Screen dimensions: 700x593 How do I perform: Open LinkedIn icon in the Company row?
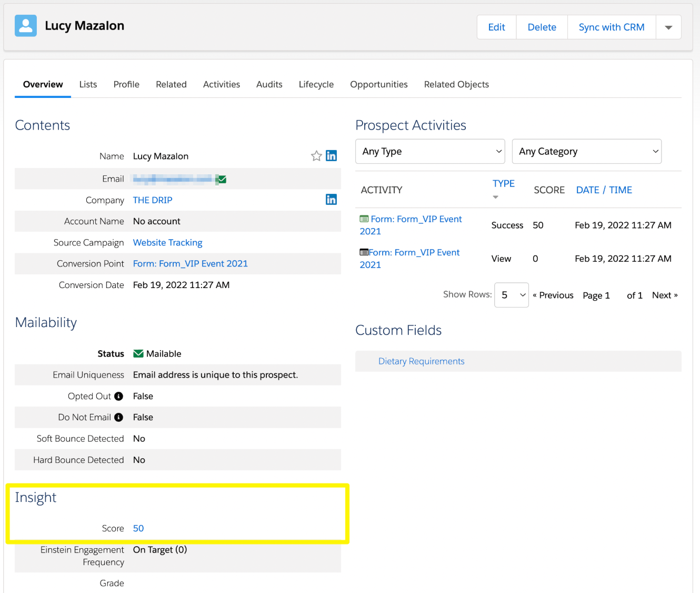pos(331,200)
